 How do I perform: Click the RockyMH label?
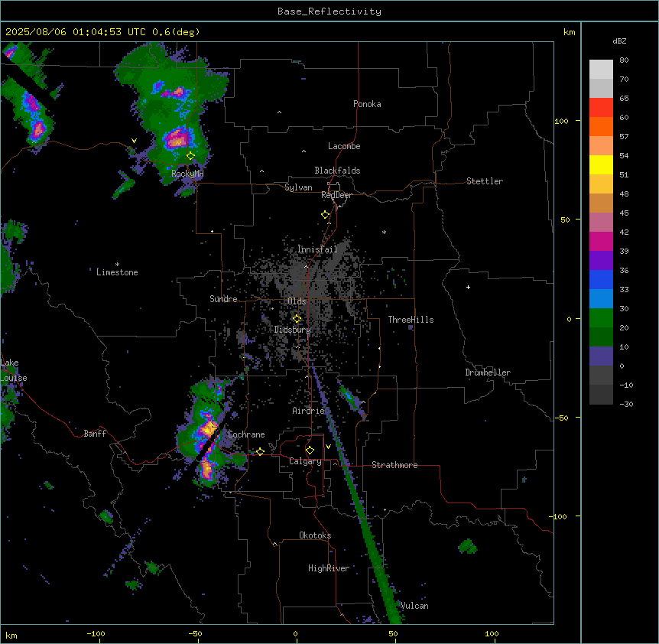coord(187,174)
